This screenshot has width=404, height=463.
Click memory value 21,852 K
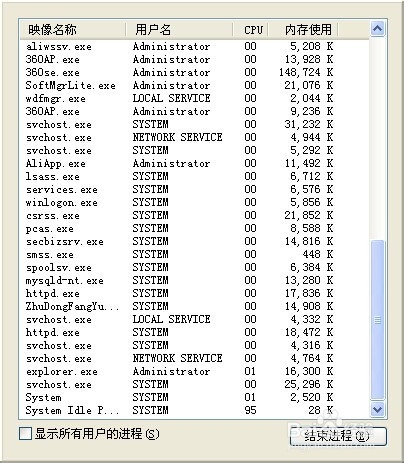[x=309, y=215]
